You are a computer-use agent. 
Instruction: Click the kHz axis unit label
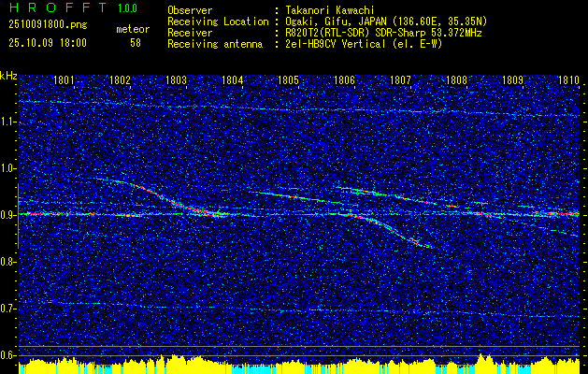pos(8,76)
